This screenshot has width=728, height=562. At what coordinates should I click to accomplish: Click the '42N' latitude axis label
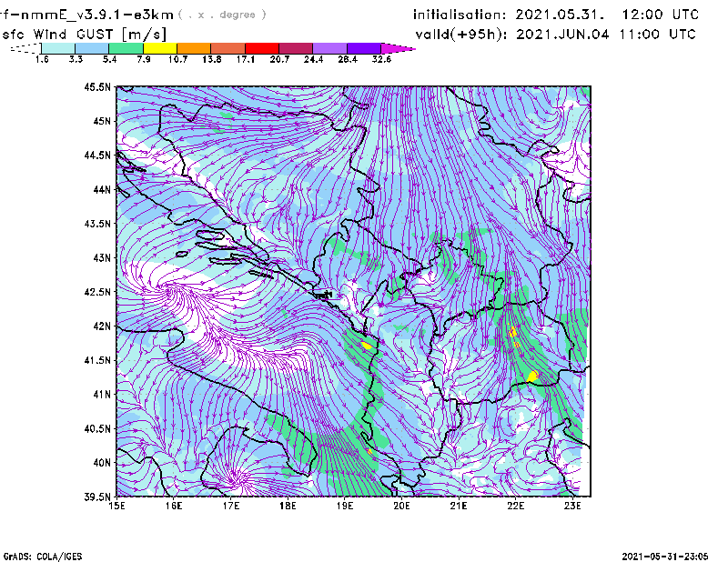point(102,326)
